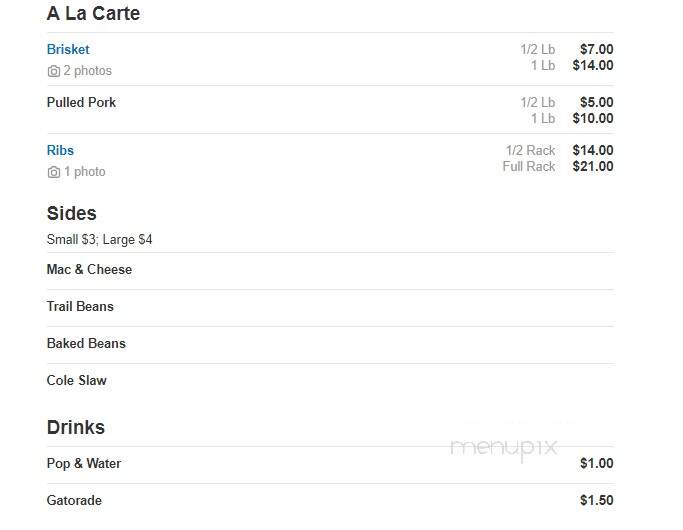View the 2 photos of Brisket

coord(88,71)
